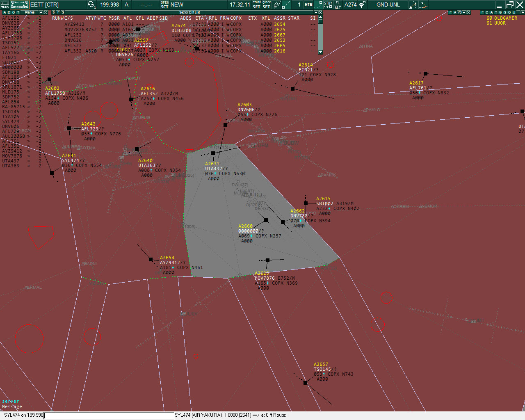Select RA-85715 in the Planes list
The width and height of the screenshot is (525, 420).
14,107
